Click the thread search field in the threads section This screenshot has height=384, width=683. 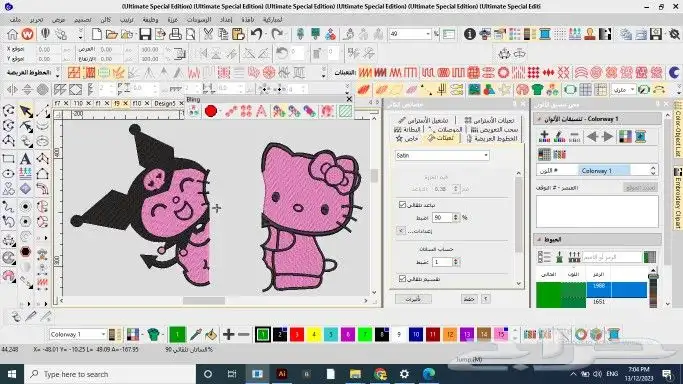pyautogui.click(x=612, y=257)
